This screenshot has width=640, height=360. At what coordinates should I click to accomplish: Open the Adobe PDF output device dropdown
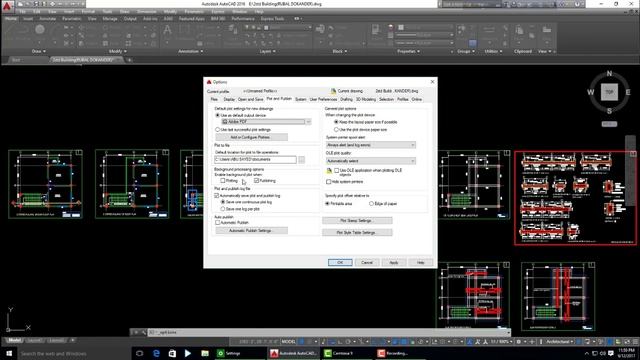(267, 122)
